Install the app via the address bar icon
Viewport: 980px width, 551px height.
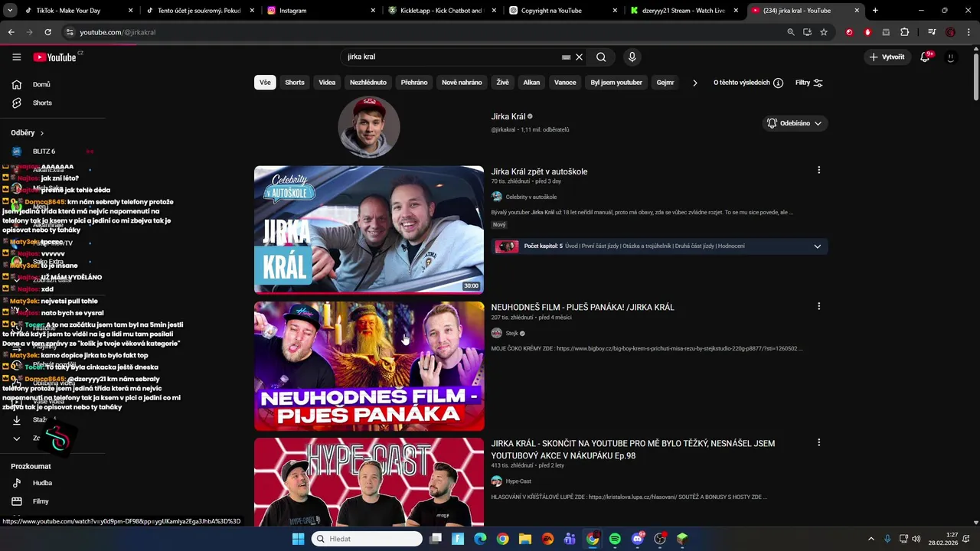tap(807, 32)
